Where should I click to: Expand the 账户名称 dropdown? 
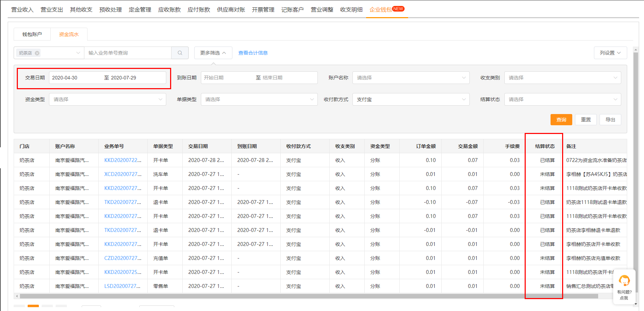pos(411,78)
